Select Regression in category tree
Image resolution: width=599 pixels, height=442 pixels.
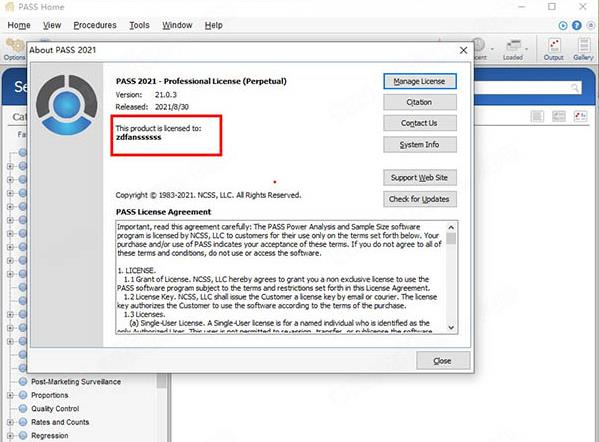[50, 436]
